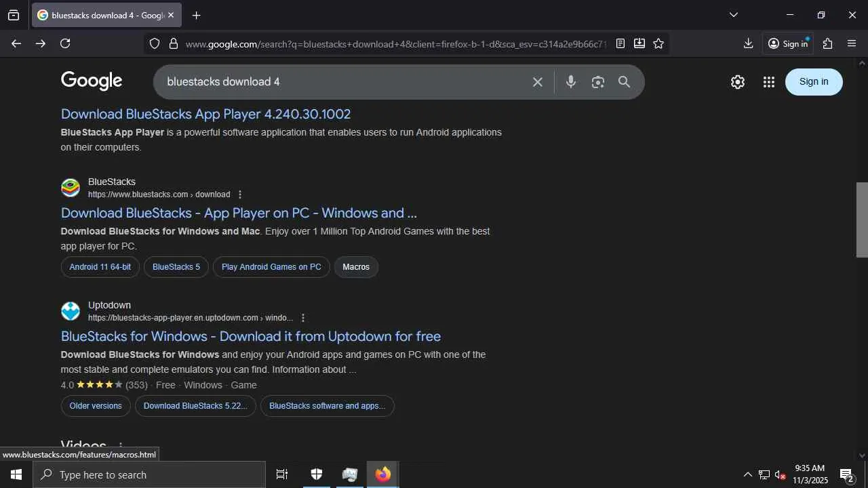Open the taskbar clock and calendar
The height and width of the screenshot is (488, 868).
pyautogui.click(x=810, y=474)
